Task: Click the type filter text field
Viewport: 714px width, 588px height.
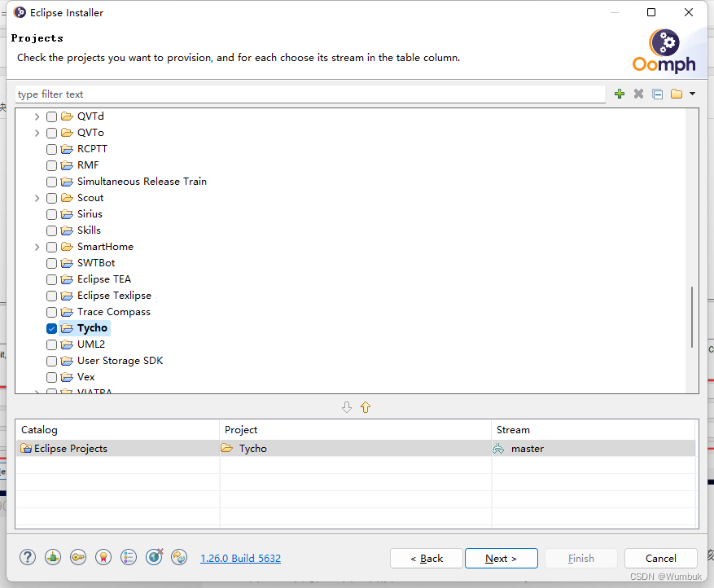Action: coord(310,94)
